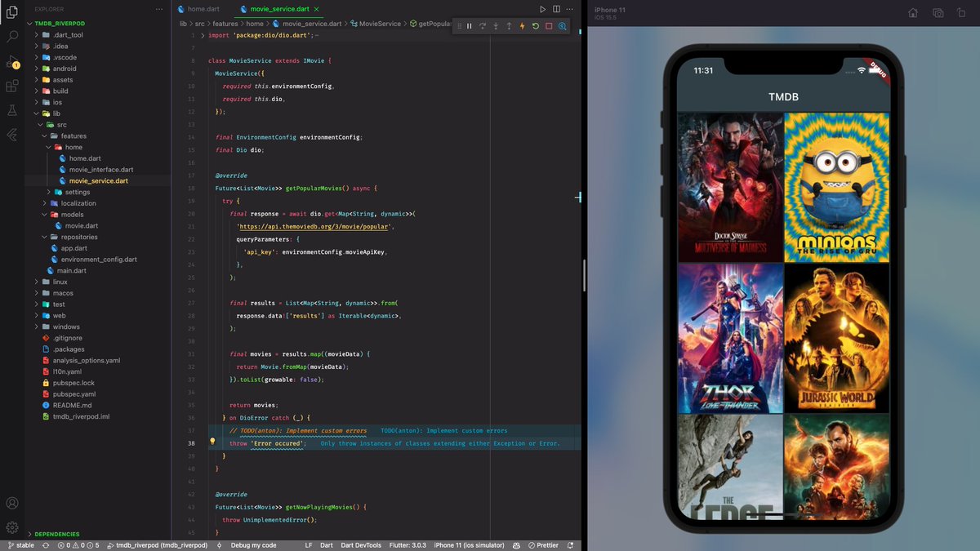Click the stable branch in status bar
This screenshot has width=980, height=551.
coord(20,545)
